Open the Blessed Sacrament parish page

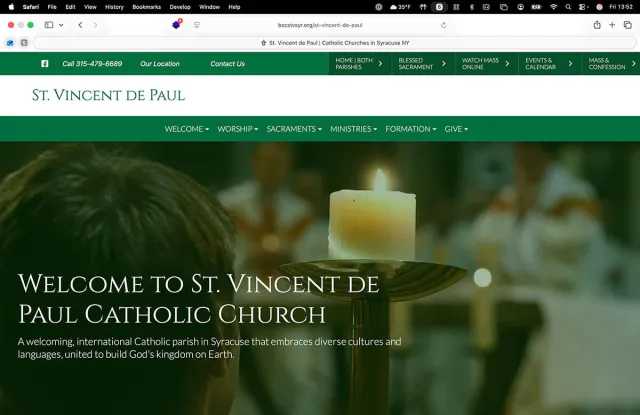coord(423,64)
